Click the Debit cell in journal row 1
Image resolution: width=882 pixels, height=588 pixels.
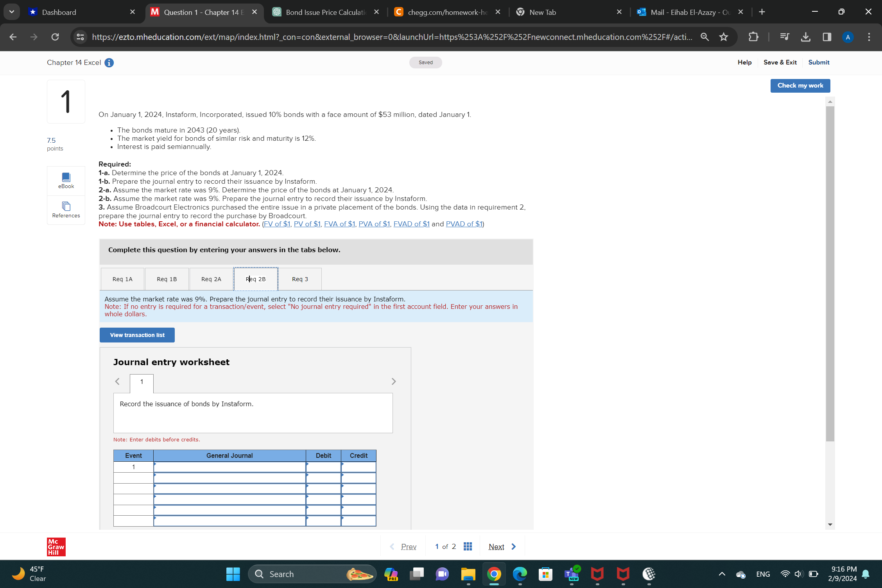[x=323, y=467]
